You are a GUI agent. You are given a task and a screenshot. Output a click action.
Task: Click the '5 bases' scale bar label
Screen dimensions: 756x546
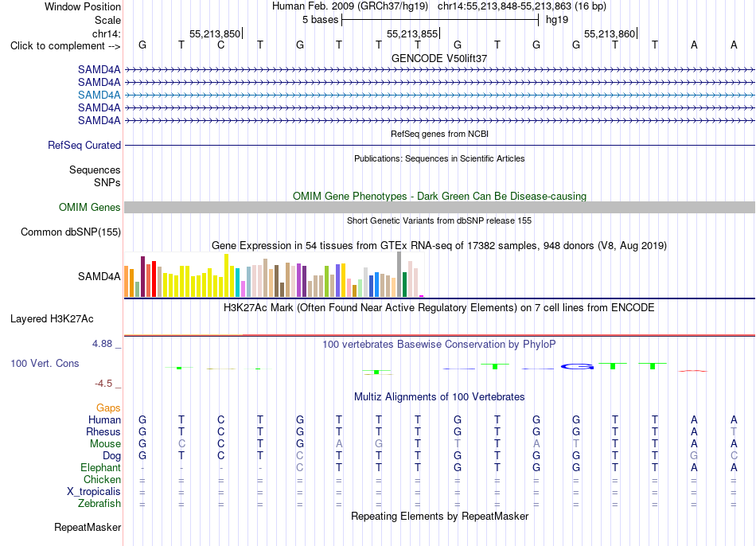click(320, 20)
